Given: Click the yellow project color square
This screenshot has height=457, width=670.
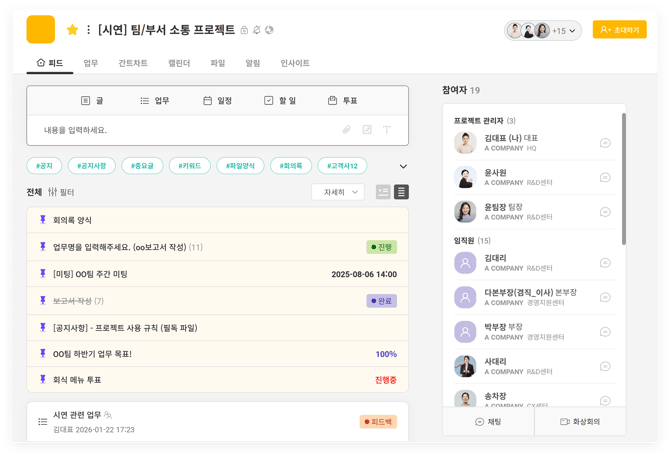Looking at the screenshot, I should pyautogui.click(x=41, y=30).
